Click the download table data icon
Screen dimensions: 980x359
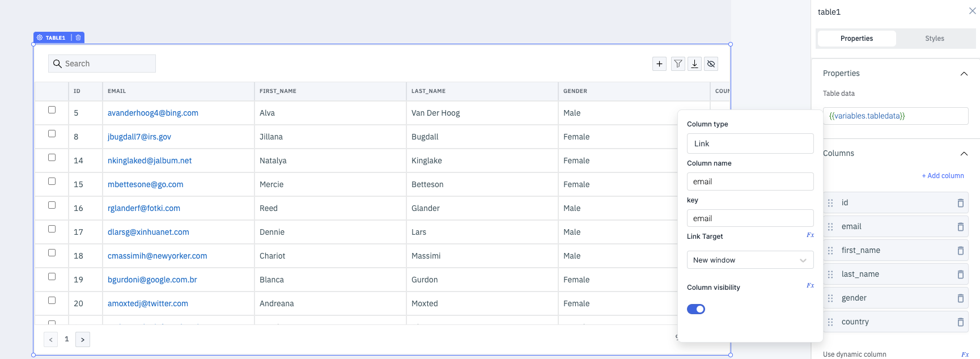pos(694,64)
